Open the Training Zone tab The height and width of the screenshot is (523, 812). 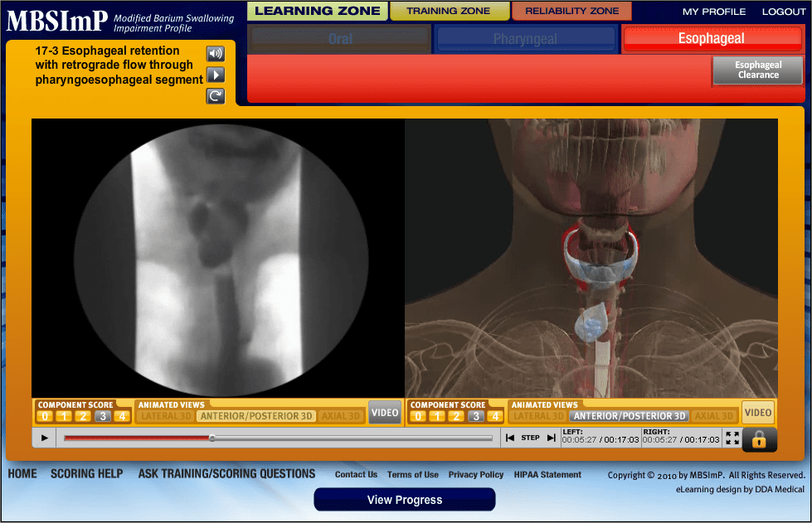(450, 12)
